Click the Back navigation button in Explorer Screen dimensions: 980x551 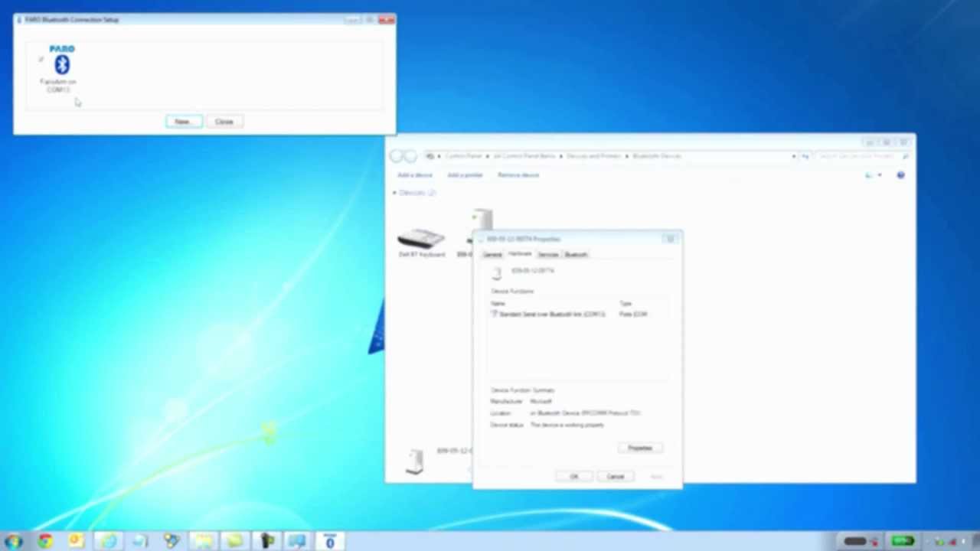tap(396, 156)
